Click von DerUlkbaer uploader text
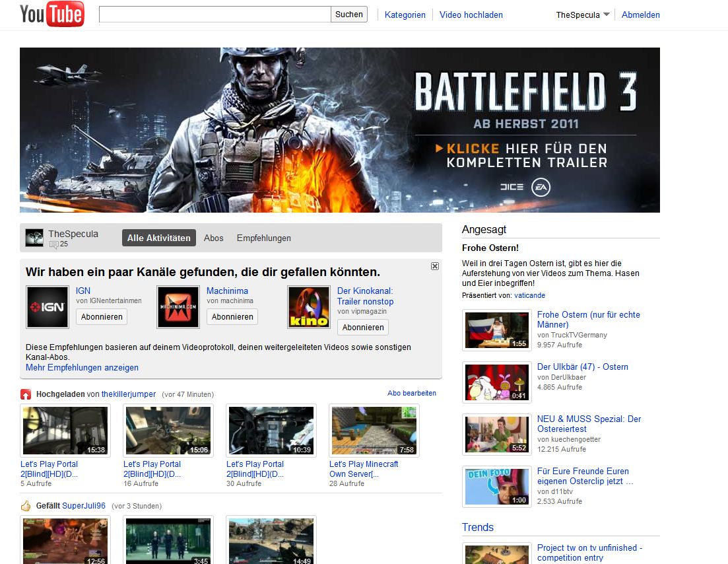This screenshot has width=728, height=564. tap(561, 377)
